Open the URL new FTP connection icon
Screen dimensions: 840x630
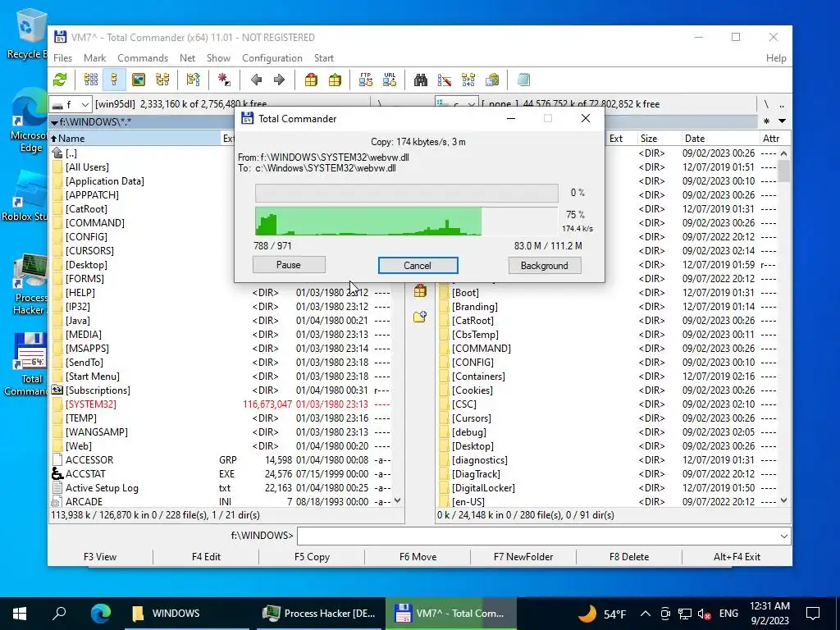(x=390, y=80)
